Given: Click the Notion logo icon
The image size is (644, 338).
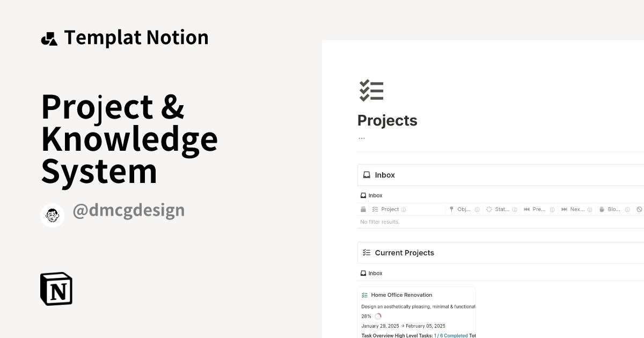Looking at the screenshot, I should coord(55,289).
